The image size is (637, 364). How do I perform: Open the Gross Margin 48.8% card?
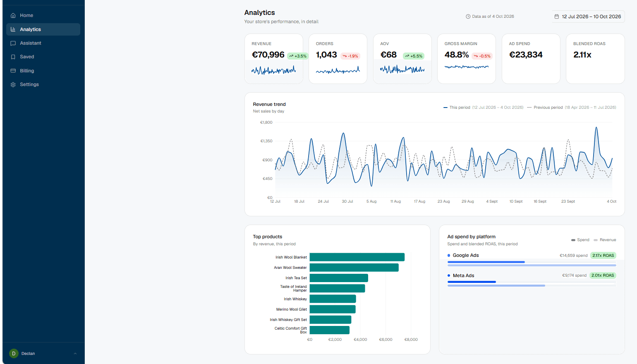pos(467,59)
